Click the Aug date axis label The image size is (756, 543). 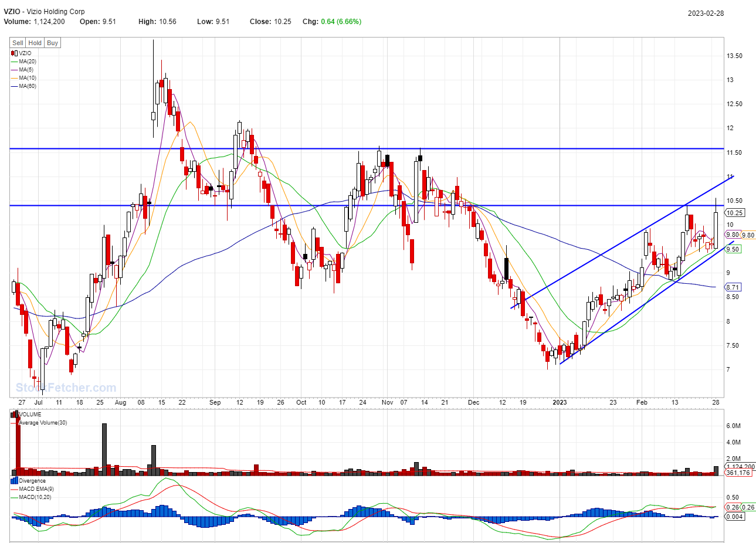120,402
